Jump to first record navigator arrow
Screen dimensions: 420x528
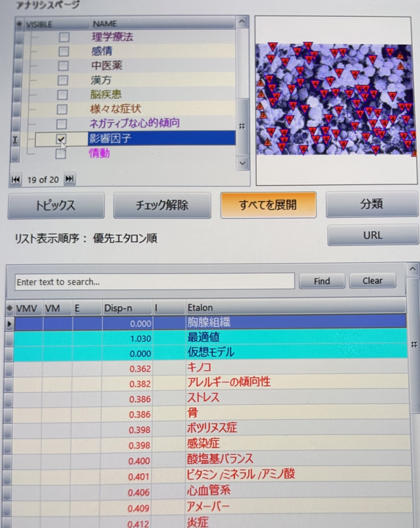coord(16,179)
